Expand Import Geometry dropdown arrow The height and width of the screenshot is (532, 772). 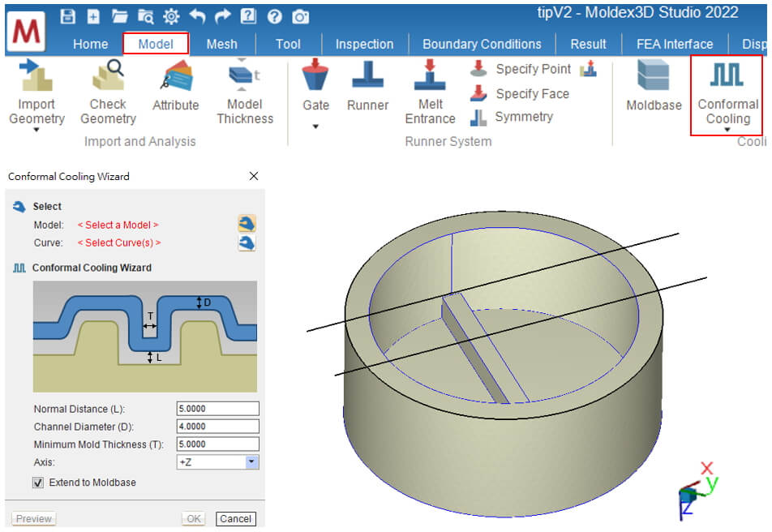point(36,130)
